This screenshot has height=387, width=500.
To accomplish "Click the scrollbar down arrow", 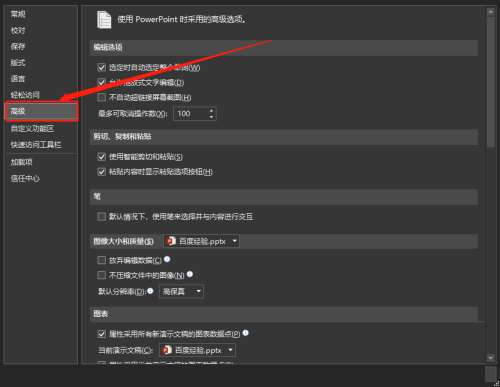I will tap(490, 358).
